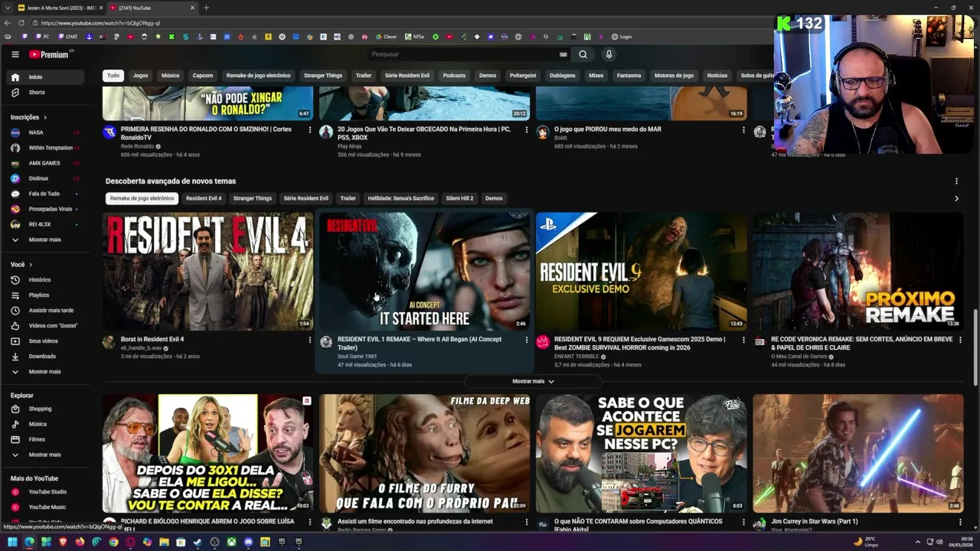The width and height of the screenshot is (980, 551).
Task: Open Borat in Resident Evil 4 title link
Action: pyautogui.click(x=152, y=339)
